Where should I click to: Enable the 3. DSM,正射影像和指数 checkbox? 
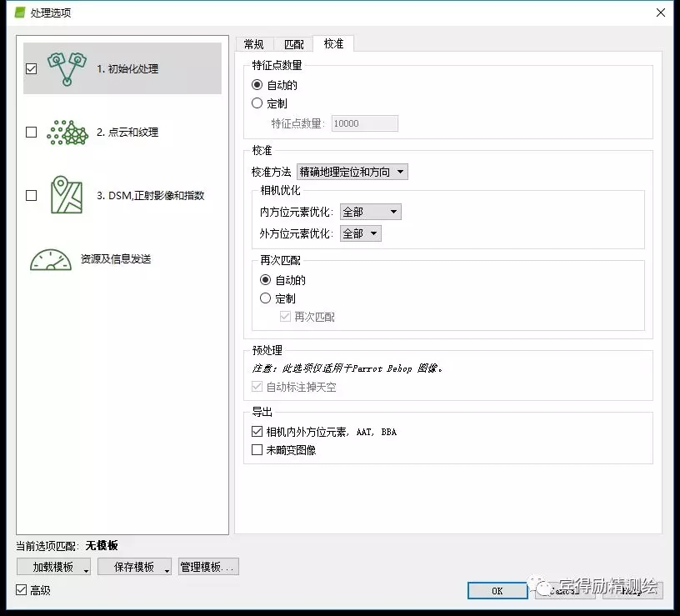(x=32, y=195)
